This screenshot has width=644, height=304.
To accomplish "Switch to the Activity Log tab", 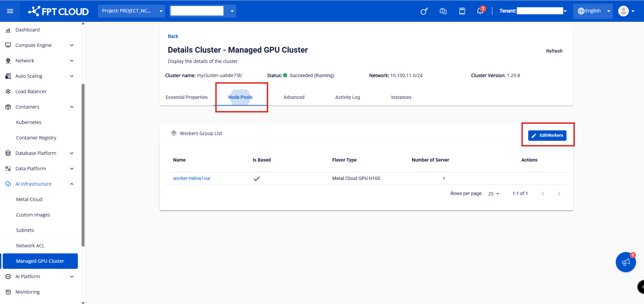I will [x=347, y=97].
